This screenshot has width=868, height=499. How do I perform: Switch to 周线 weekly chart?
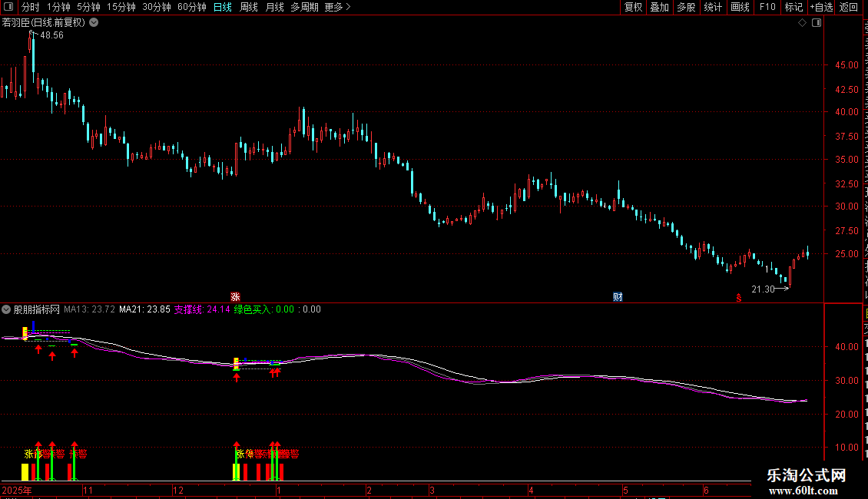[249, 7]
